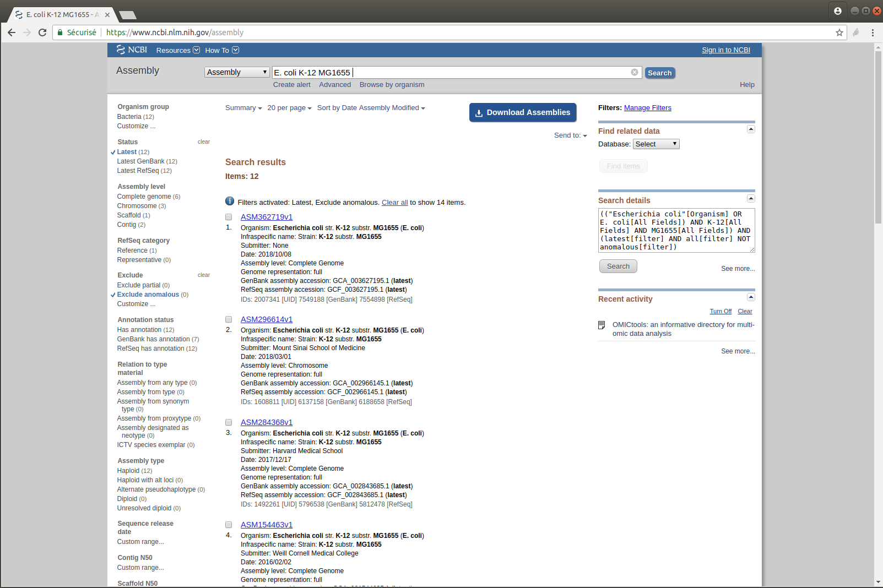Clear the Recent activity list
The height and width of the screenshot is (588, 883).
pos(745,312)
